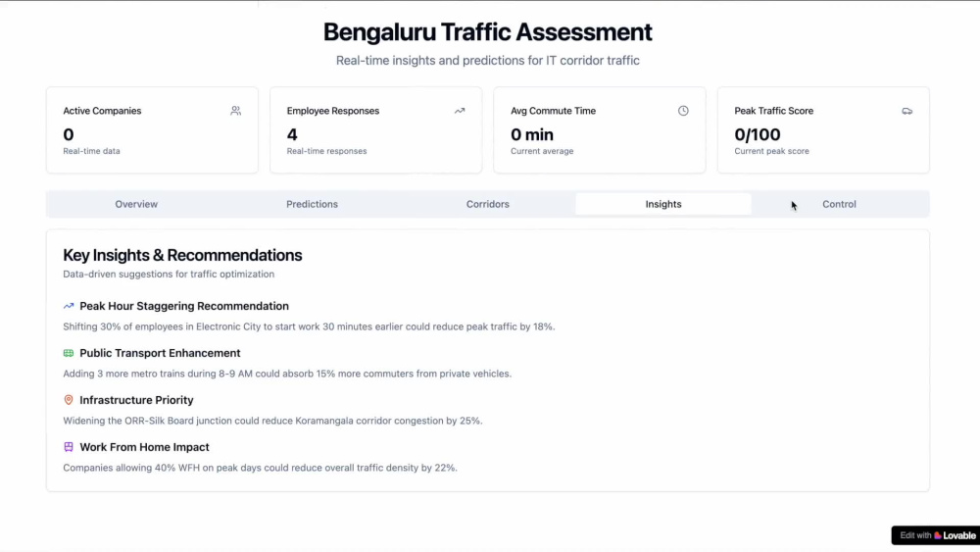Open the Predictions tab
This screenshot has height=552, width=980.
(312, 204)
